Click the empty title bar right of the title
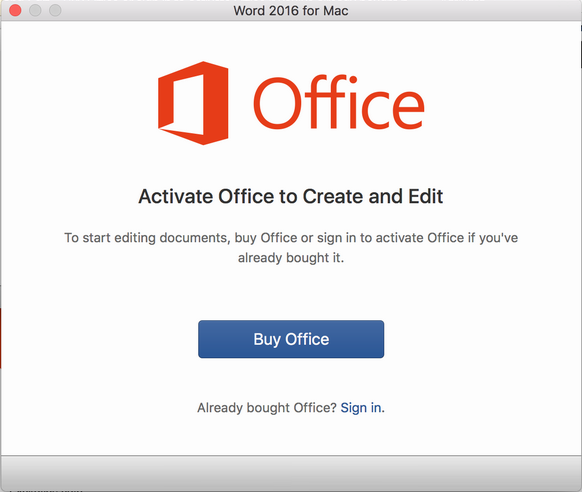582x492 pixels. tap(464, 11)
